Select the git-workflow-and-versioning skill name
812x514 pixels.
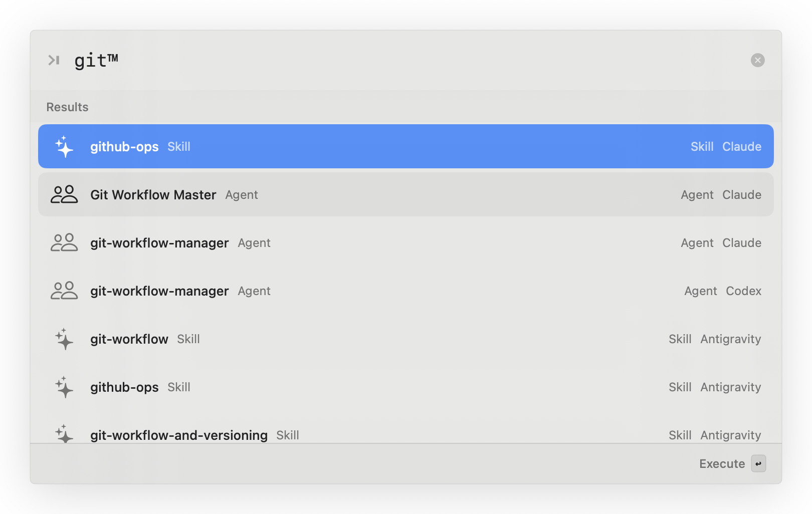(179, 435)
